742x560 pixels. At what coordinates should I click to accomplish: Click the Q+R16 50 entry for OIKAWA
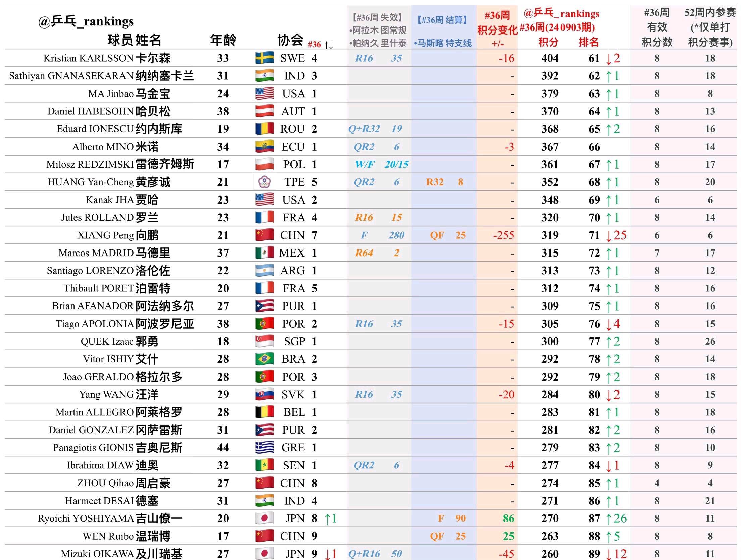(375, 554)
